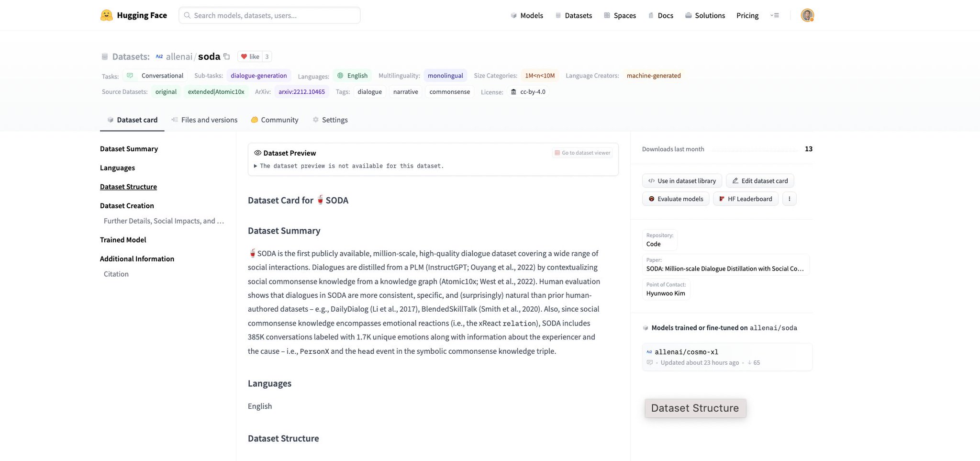
Task: Click the Datasets: breadcrumb label
Action: [131, 56]
